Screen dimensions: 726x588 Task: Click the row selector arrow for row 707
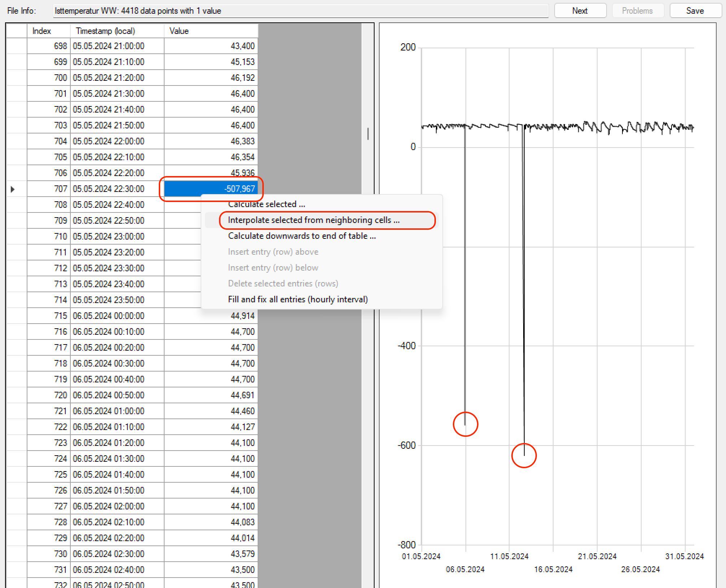13,189
